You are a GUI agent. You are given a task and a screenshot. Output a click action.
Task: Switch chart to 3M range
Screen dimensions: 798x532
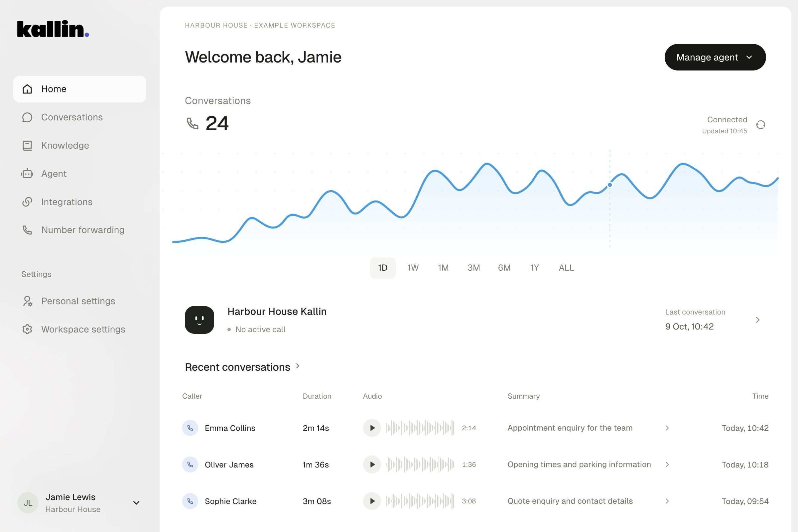click(x=473, y=268)
